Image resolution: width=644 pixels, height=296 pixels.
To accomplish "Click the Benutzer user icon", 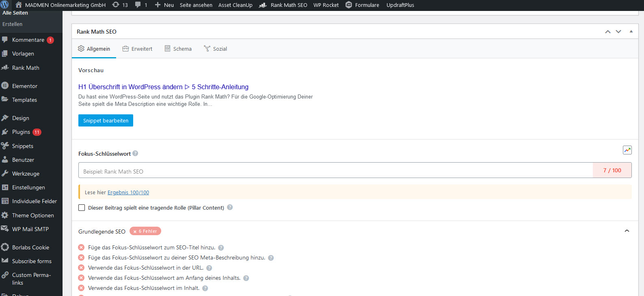I will [5, 159].
